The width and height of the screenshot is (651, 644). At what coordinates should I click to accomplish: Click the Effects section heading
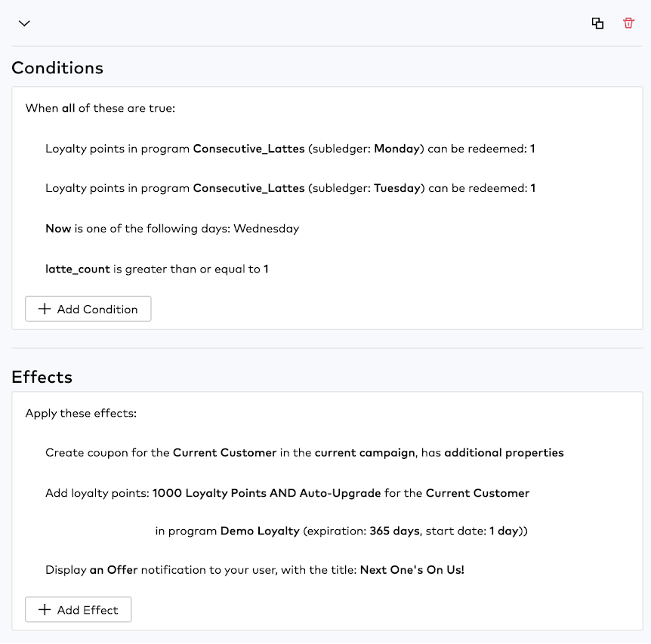(x=42, y=377)
